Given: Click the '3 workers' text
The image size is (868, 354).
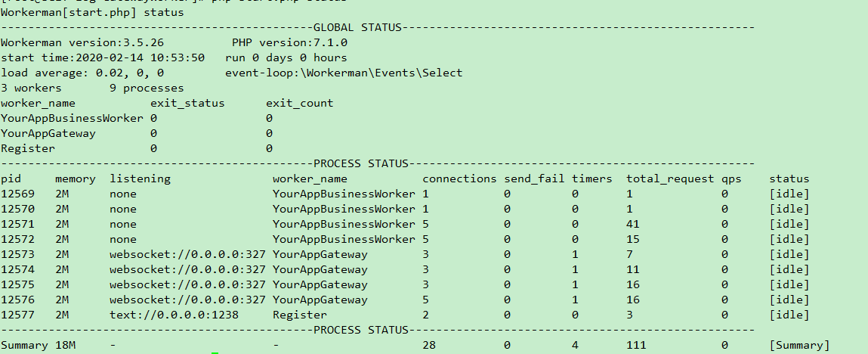Looking at the screenshot, I should [32, 88].
